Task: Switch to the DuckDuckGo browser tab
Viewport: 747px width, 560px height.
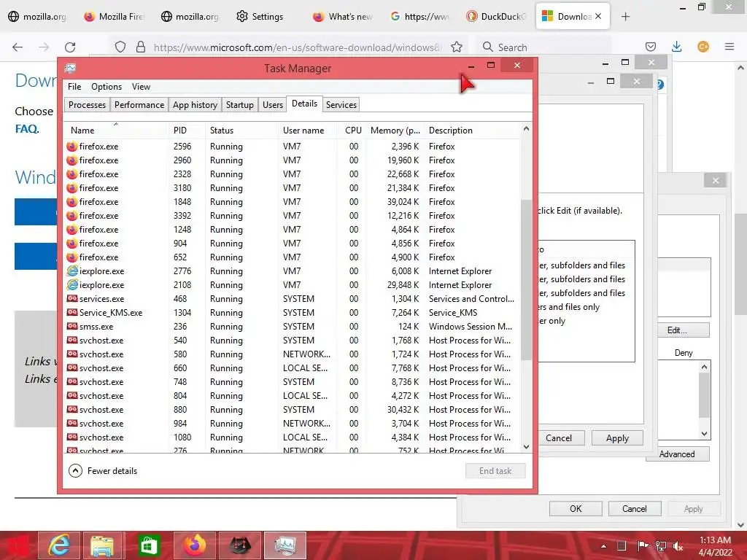Action: tap(498, 17)
